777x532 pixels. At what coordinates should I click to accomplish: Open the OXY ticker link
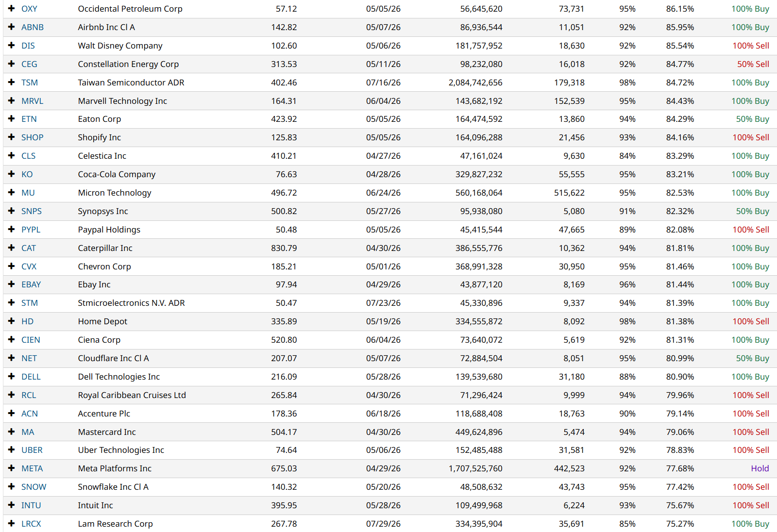(x=29, y=9)
